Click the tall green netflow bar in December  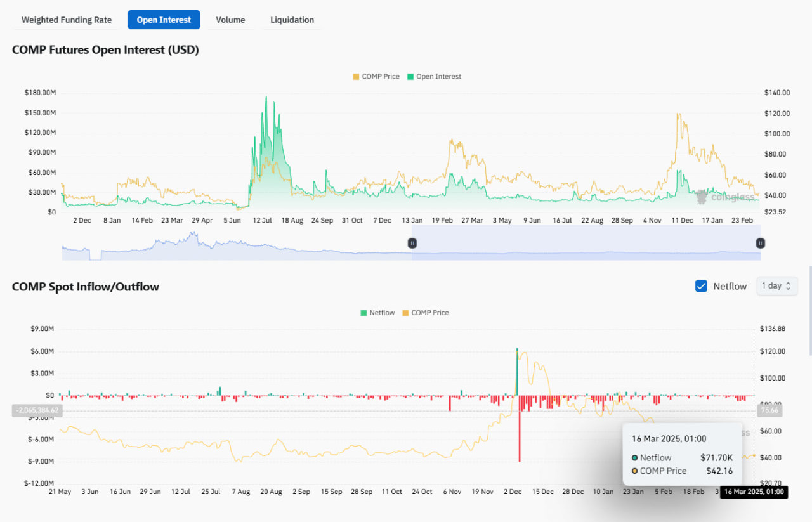coord(517,372)
